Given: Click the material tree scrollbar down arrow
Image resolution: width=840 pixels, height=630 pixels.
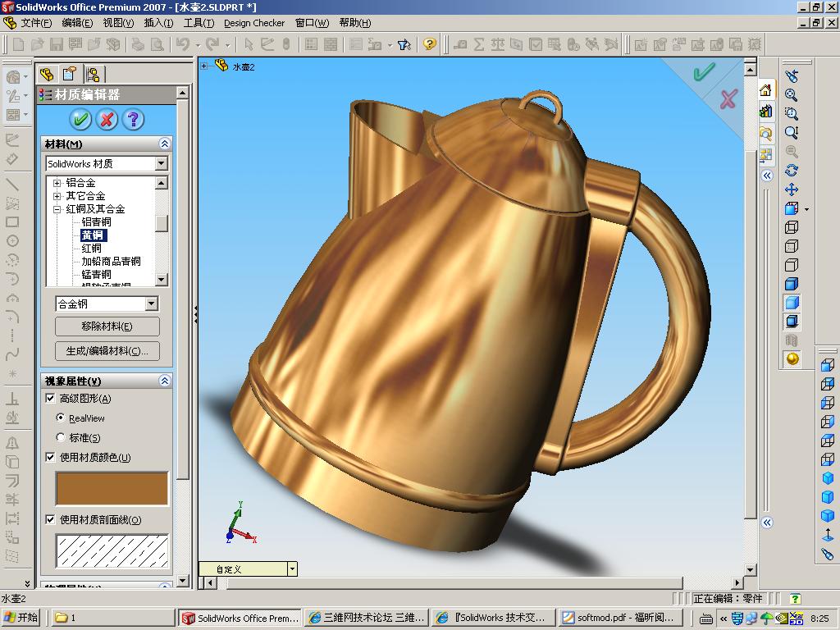Looking at the screenshot, I should (x=162, y=280).
